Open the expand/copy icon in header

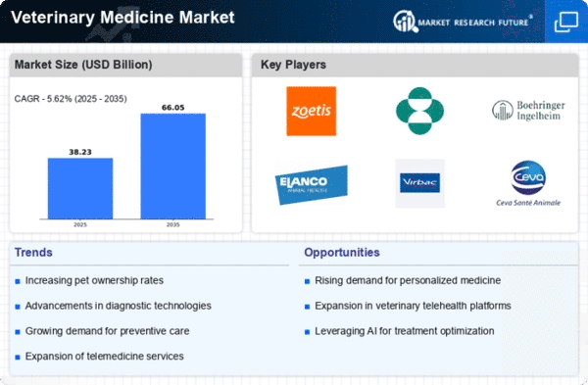point(566,22)
